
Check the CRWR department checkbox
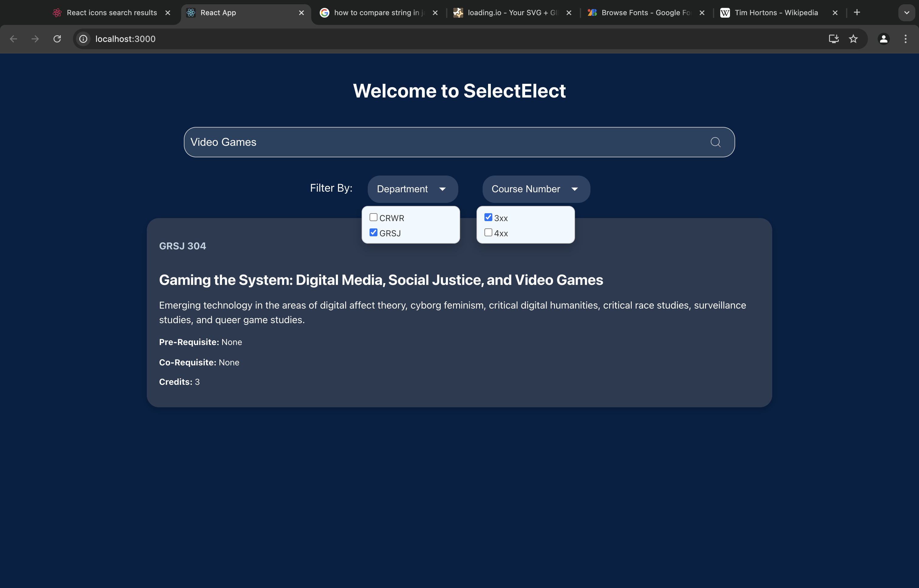[373, 217]
